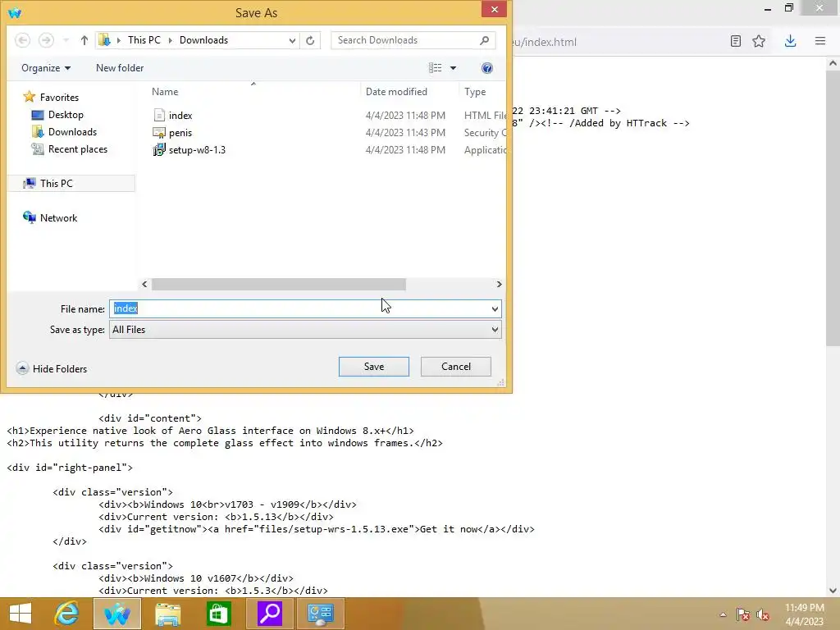Open the purple Search app on taskbar
Image resolution: width=840 pixels, height=630 pixels.
pyautogui.click(x=269, y=614)
